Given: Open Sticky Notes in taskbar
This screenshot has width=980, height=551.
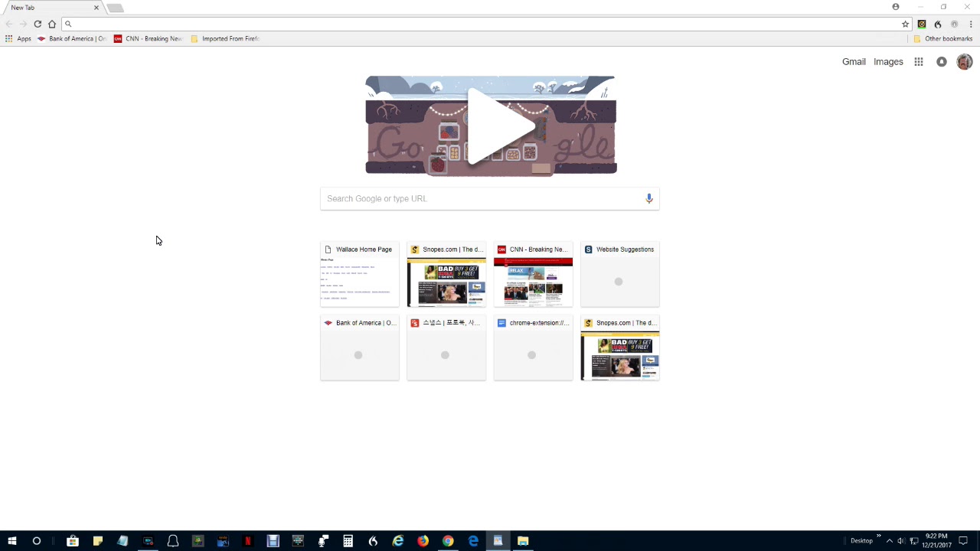Looking at the screenshot, I should point(98,541).
